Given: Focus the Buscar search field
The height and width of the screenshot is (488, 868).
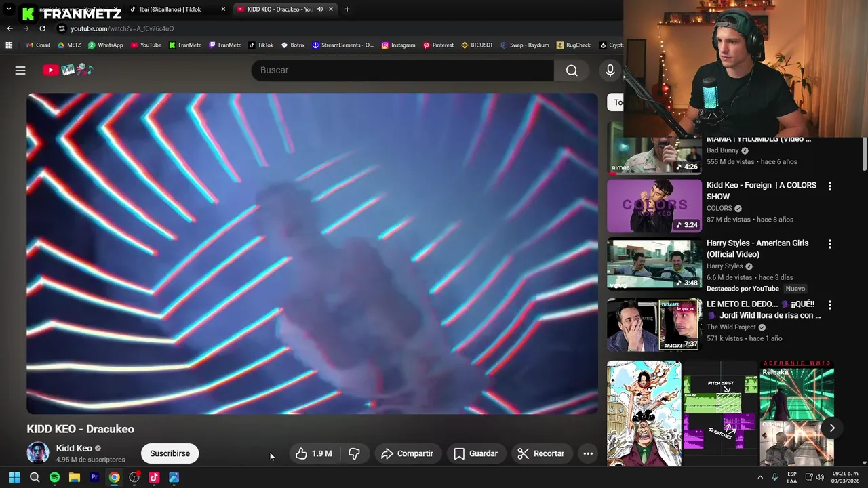Looking at the screenshot, I should pyautogui.click(x=403, y=70).
